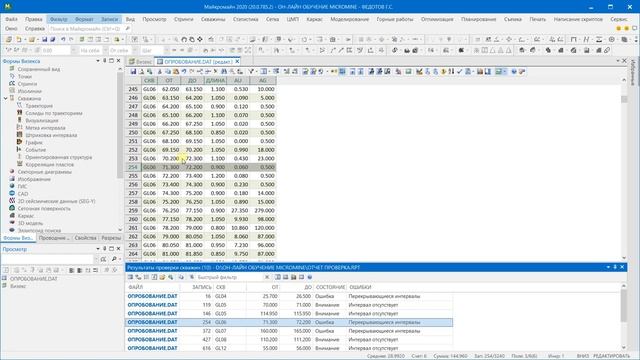Open ОПРОБОВАНИЕ.DAT link for record 16
The width and height of the screenshot is (640, 360).
[152, 296]
